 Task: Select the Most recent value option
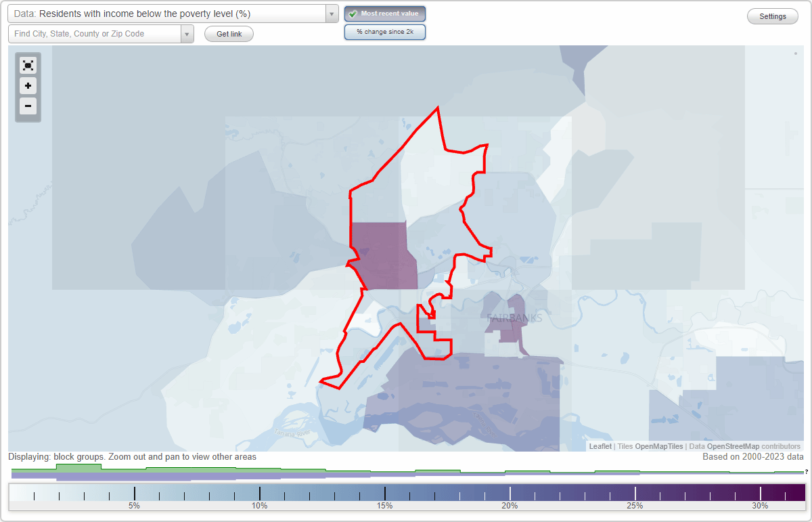[385, 14]
